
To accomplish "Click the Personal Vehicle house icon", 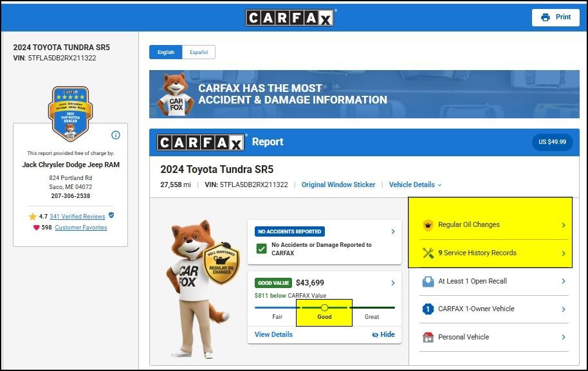I will point(428,337).
